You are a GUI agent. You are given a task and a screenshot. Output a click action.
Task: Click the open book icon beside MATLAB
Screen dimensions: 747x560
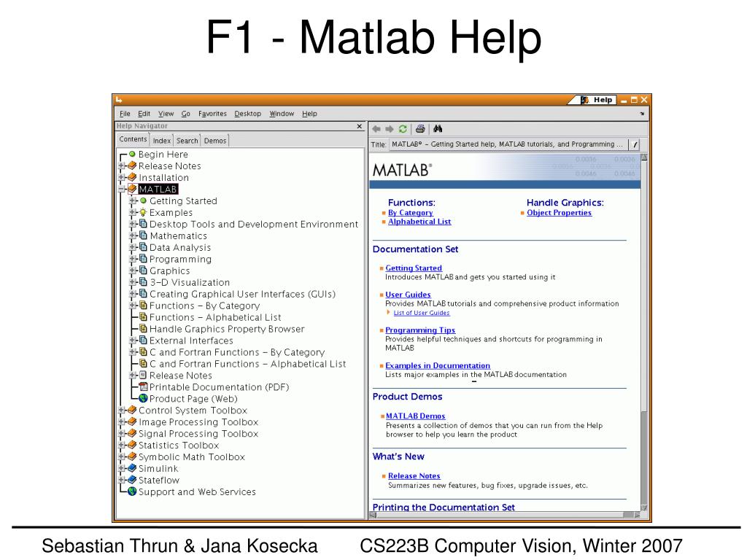pos(133,189)
